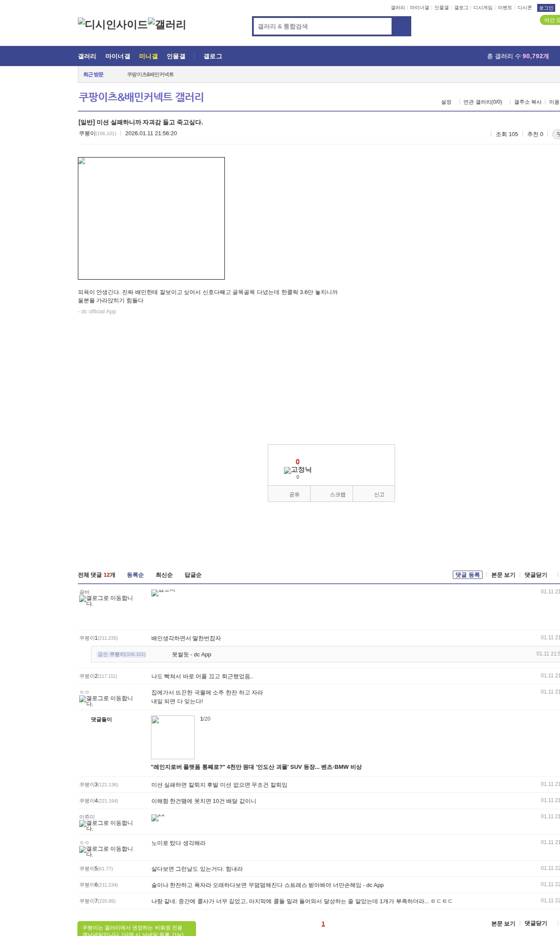Image resolution: width=560 pixels, height=936 pixels.
Task: Open the 쿠팡이츠&배민커넥트 갤러리 title link
Action: (x=141, y=97)
